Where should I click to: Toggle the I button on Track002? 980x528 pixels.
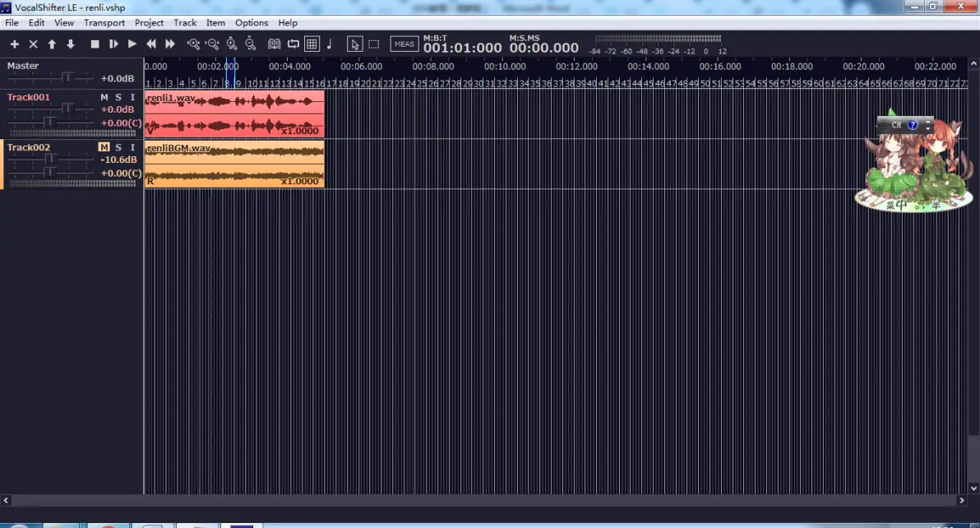click(x=132, y=147)
